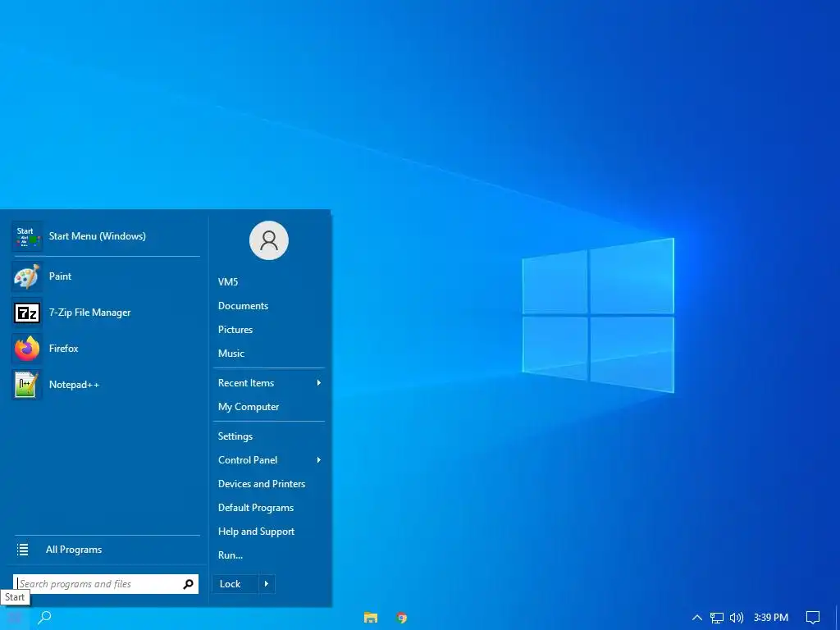The height and width of the screenshot is (630, 840).
Task: Click the Paint label text
Action: [60, 276]
